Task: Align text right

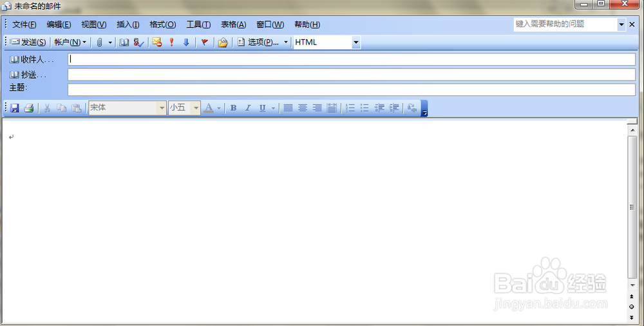Action: click(x=317, y=108)
